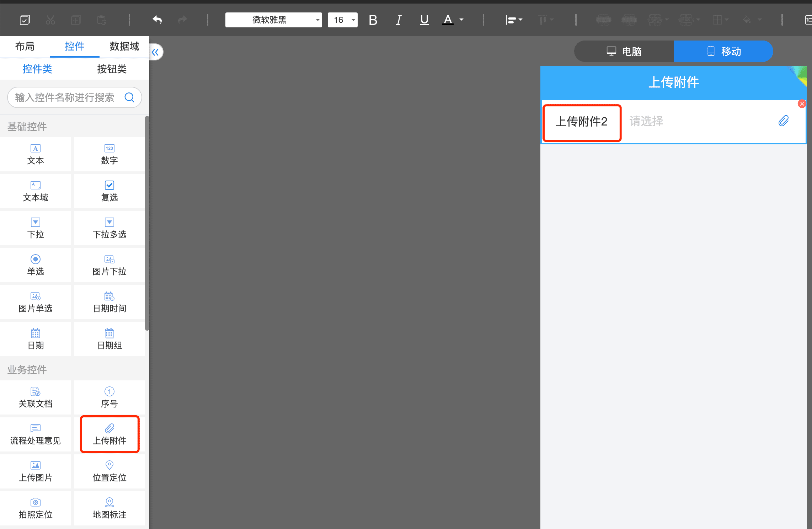The image size is (812, 529).
Task: Click the 业务控件 section heading
Action: point(27,370)
